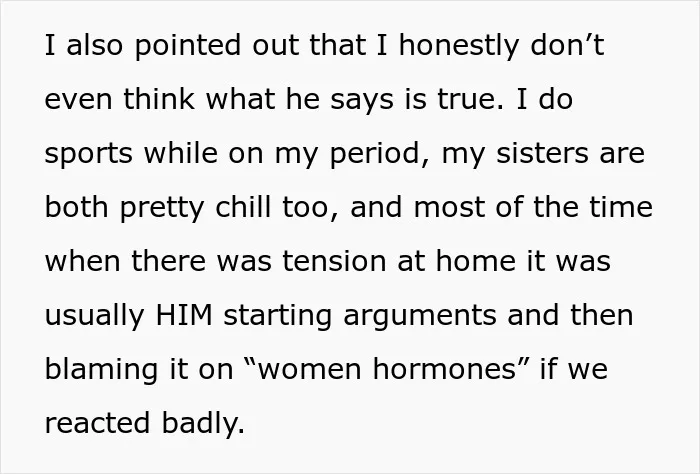Click the word "arguments"
This screenshot has width=700, height=474.
click(x=420, y=316)
